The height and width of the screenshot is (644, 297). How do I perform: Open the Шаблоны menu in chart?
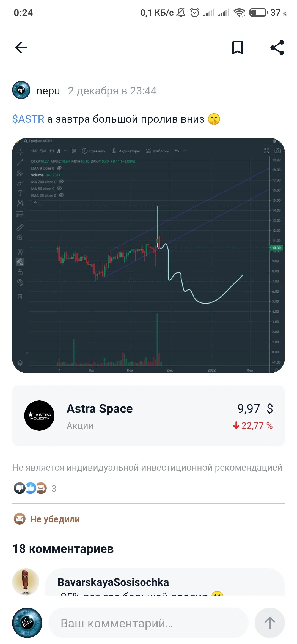click(x=157, y=151)
